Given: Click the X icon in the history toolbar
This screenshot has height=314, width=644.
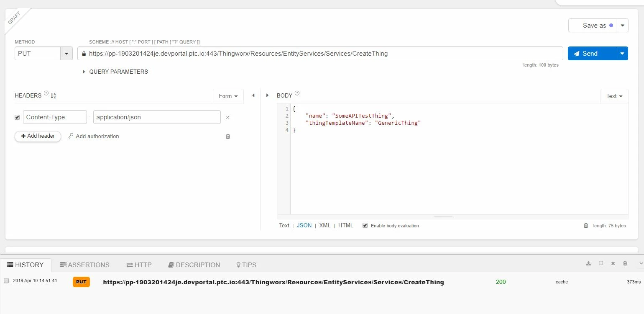Looking at the screenshot, I should 613,263.
